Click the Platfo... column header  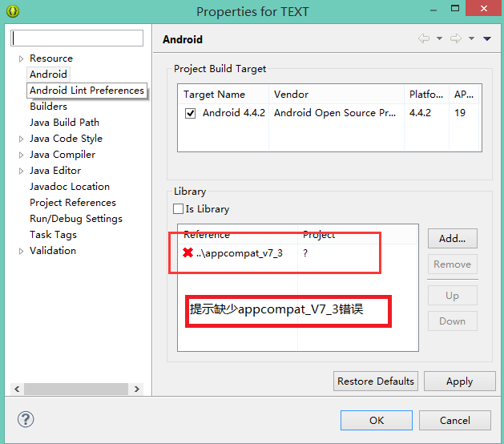[x=426, y=95]
